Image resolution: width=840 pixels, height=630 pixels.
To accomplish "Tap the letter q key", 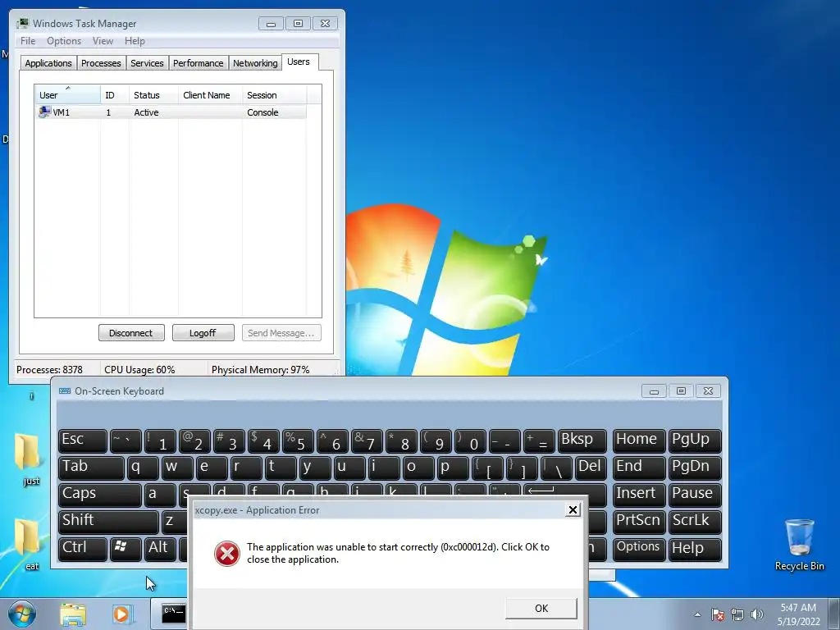I will click(x=143, y=467).
